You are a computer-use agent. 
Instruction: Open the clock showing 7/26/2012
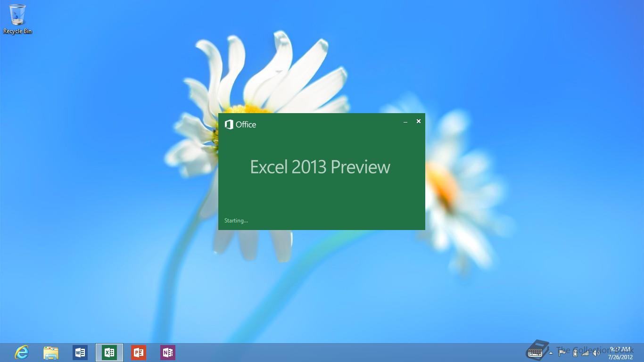620,353
